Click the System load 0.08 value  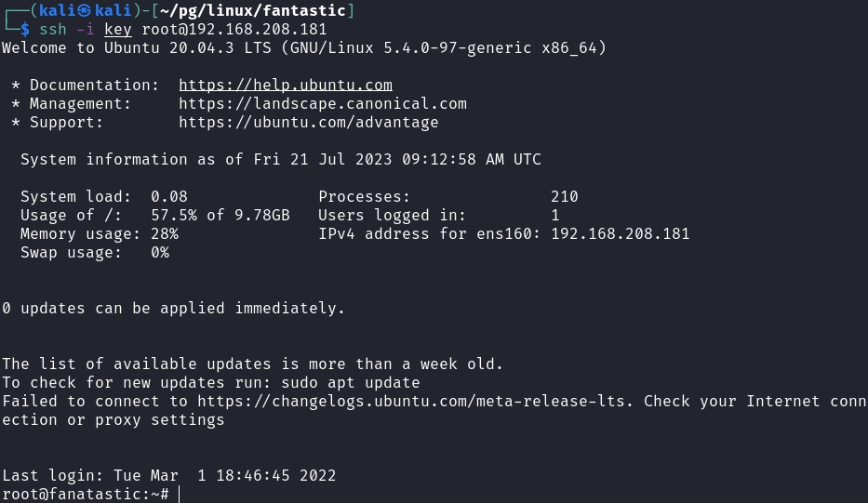point(168,196)
